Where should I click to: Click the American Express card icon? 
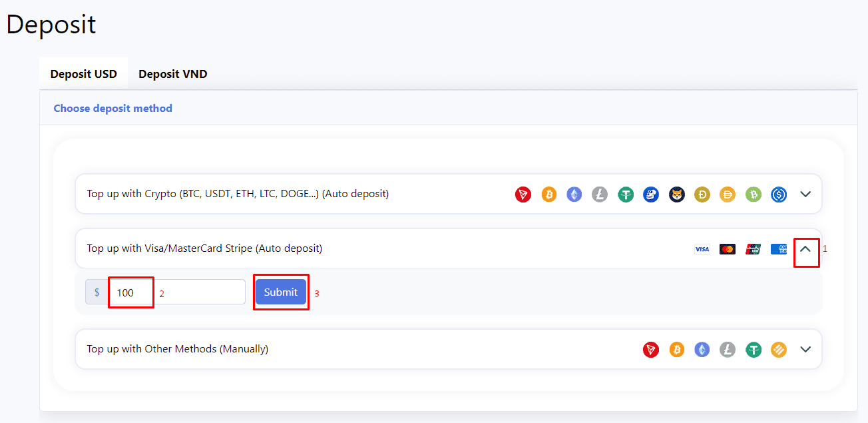778,249
